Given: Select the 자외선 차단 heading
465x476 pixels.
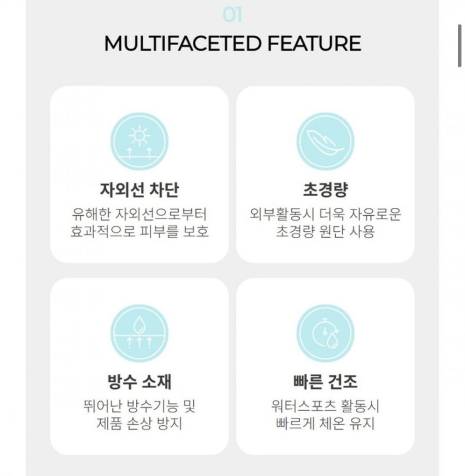Looking at the screenshot, I should pyautogui.click(x=139, y=190).
